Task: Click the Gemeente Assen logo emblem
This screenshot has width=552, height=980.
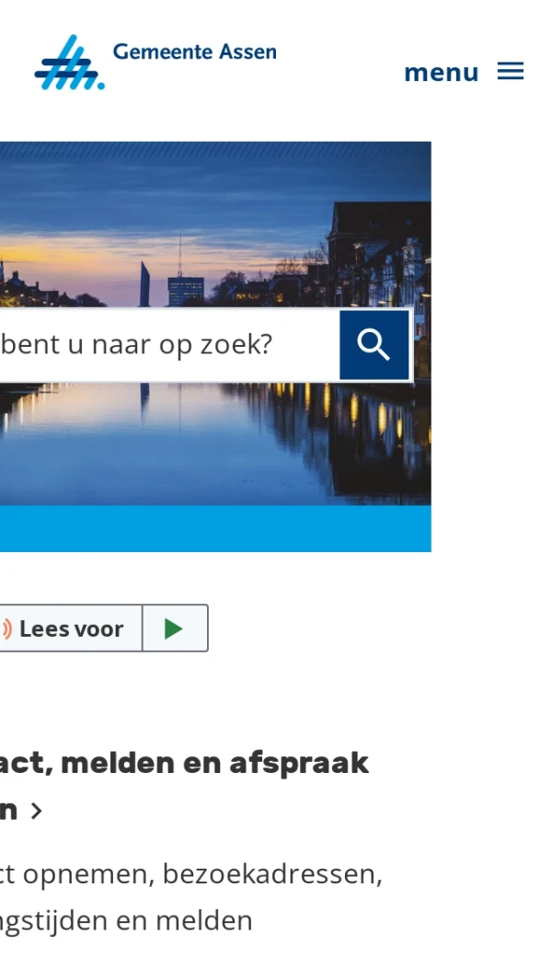Action: pos(69,63)
